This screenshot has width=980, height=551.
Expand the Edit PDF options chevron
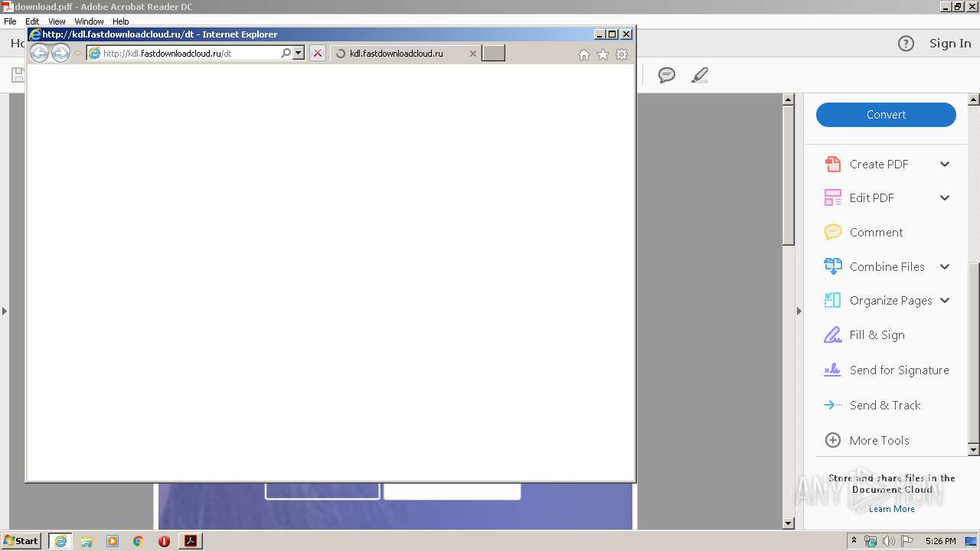[x=945, y=197]
